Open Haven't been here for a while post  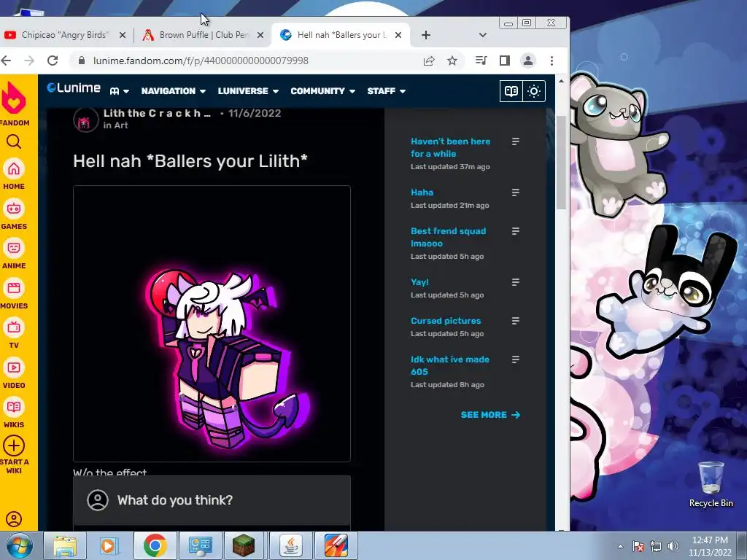point(451,147)
